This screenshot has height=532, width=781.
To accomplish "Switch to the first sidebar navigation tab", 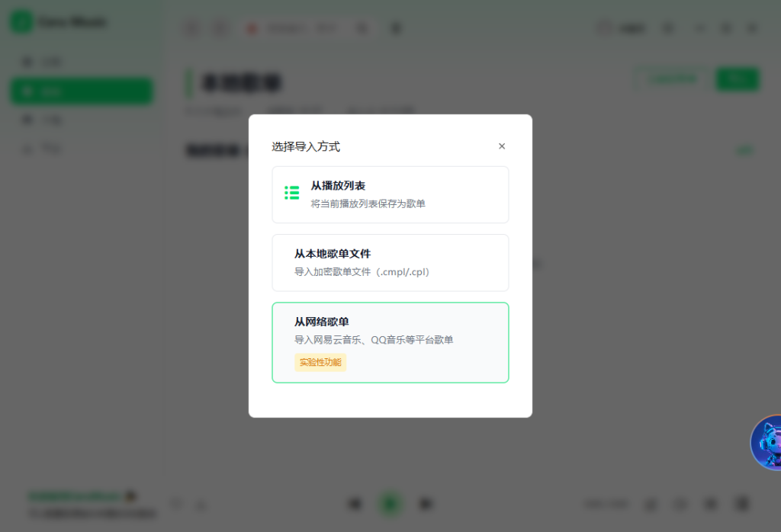I will (81, 62).
